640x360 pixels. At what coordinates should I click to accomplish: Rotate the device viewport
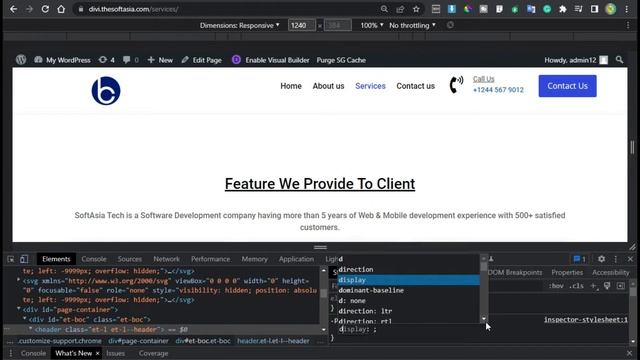click(450, 25)
